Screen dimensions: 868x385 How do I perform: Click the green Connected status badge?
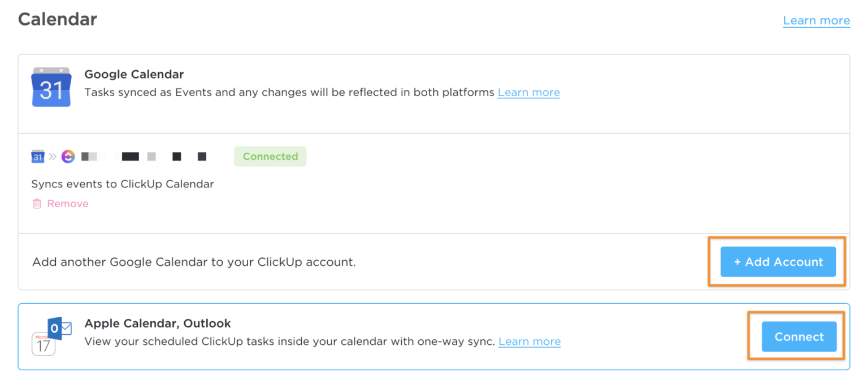point(270,156)
